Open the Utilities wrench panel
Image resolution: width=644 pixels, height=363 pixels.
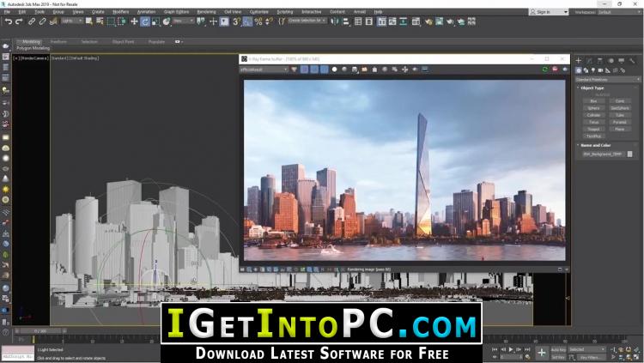click(632, 60)
